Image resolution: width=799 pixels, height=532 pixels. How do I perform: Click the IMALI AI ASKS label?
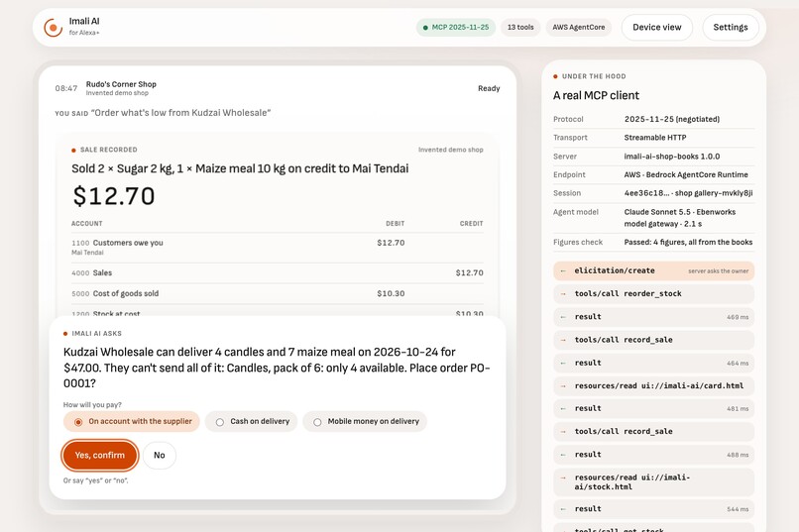click(97, 334)
